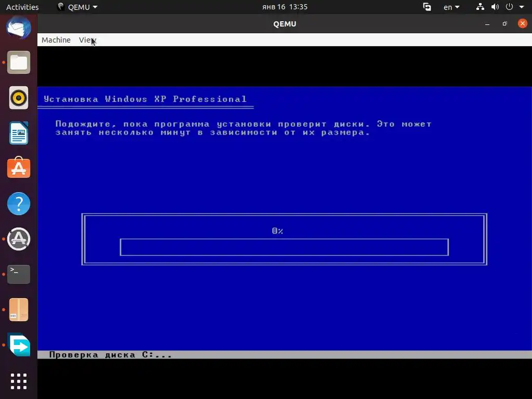Open the Files manager in the dock

[19, 62]
